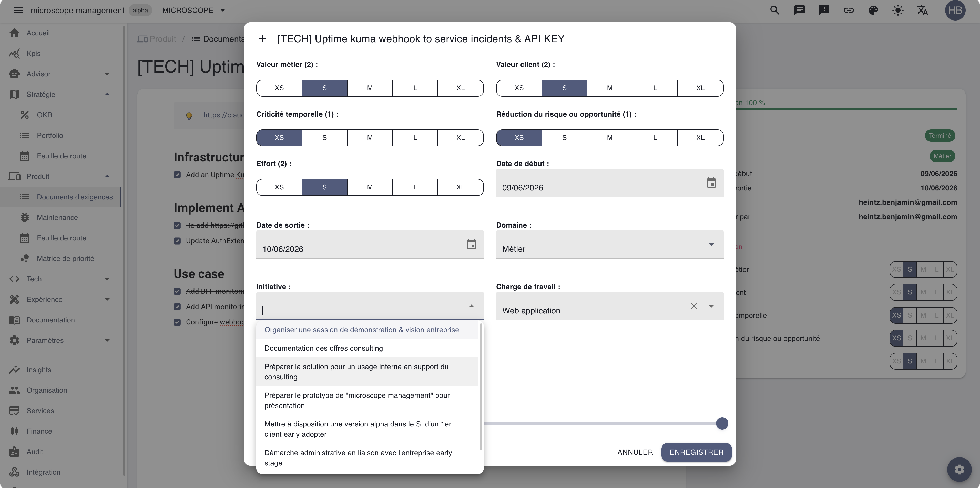Screen dimensions: 980x488
Task: Open the Date de début calendar icon
Action: coord(711,182)
